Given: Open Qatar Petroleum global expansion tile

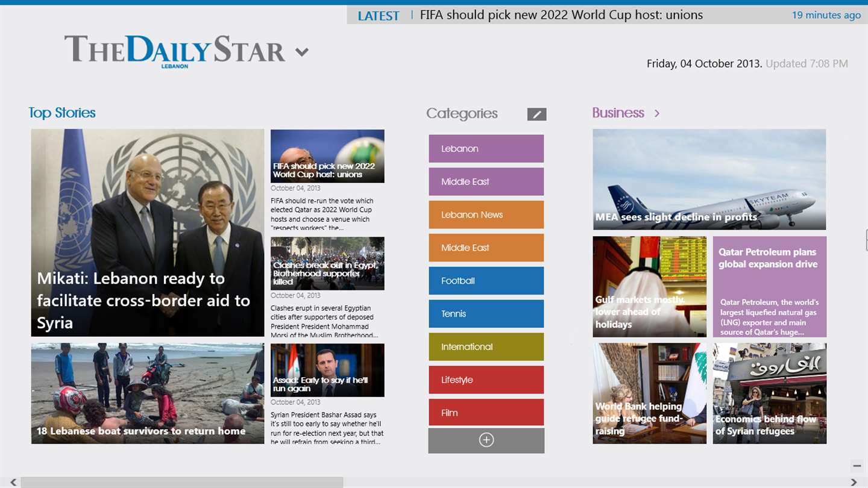Looking at the screenshot, I should tap(770, 287).
